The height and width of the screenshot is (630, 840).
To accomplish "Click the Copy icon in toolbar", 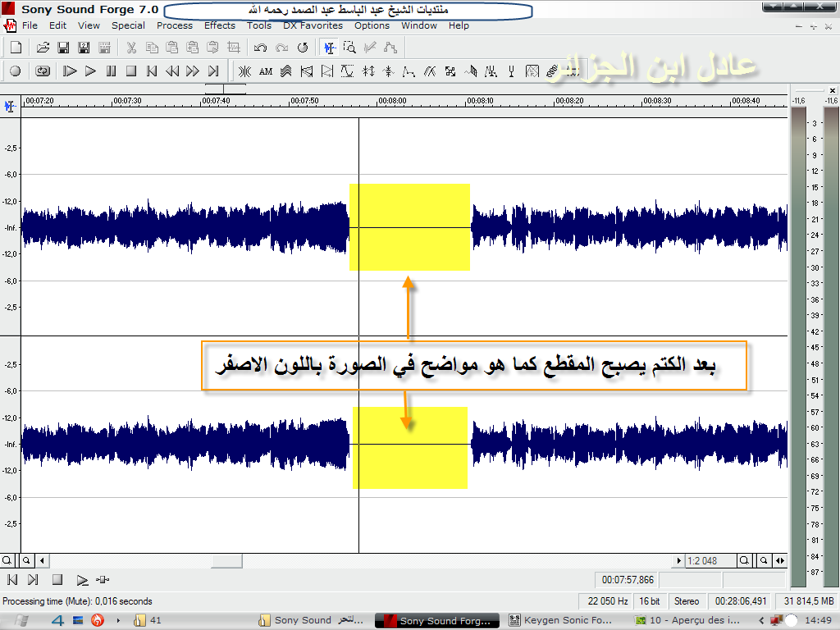I will tap(152, 48).
